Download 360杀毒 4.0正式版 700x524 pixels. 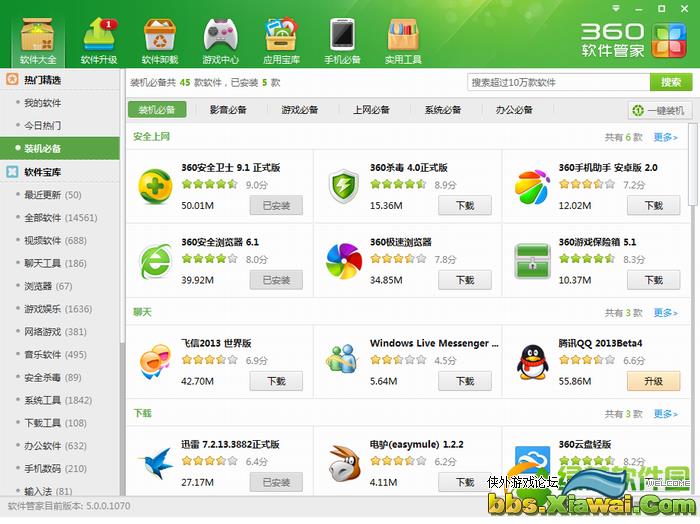click(x=465, y=205)
